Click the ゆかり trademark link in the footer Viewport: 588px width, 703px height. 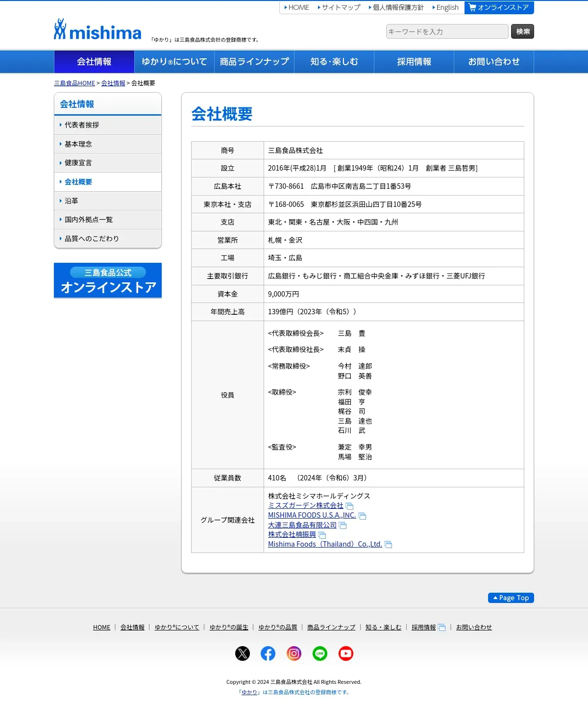click(x=249, y=692)
